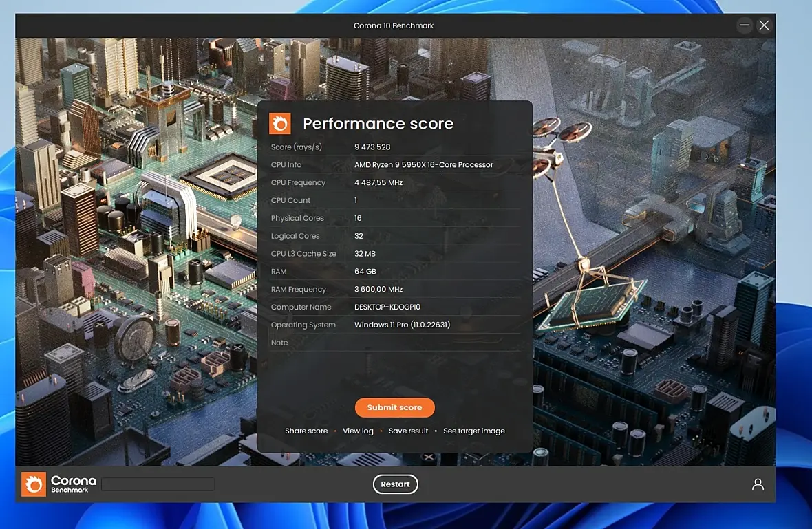
Task: Select AMD Ryzen 9 5950X 16-Core Processor text
Action: tap(424, 164)
